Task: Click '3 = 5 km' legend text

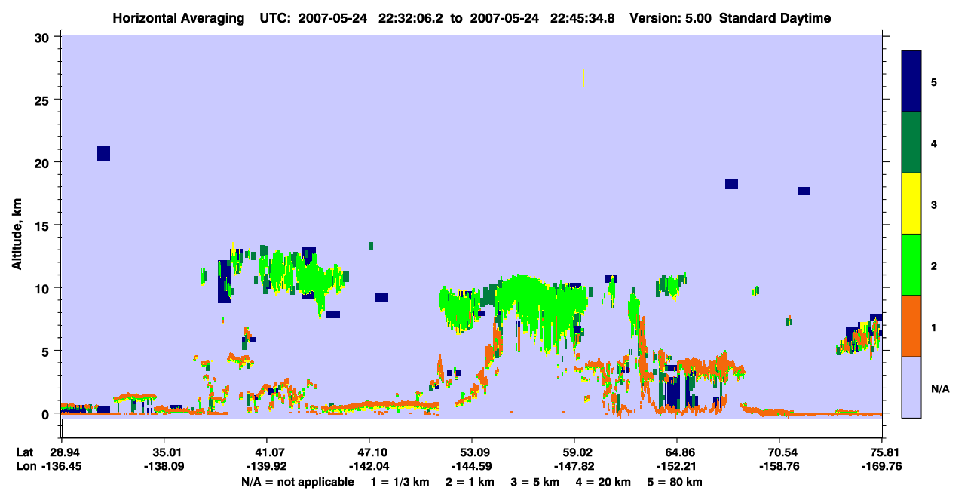Action: tap(535, 482)
